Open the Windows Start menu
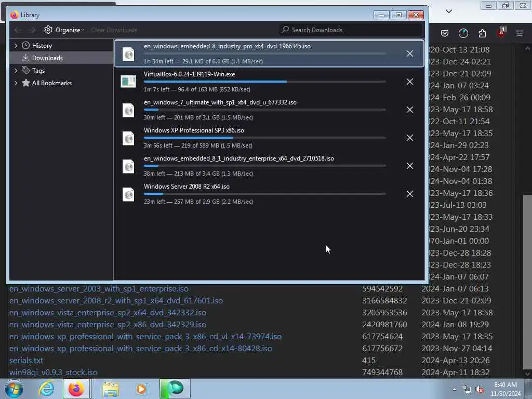Viewport: 532px width, 399px height. click(14, 389)
